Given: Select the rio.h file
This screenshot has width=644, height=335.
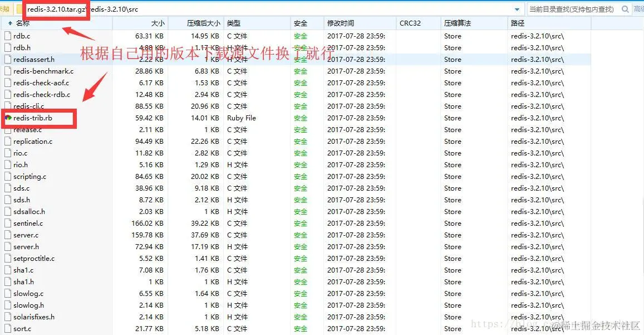Looking at the screenshot, I should [21, 164].
